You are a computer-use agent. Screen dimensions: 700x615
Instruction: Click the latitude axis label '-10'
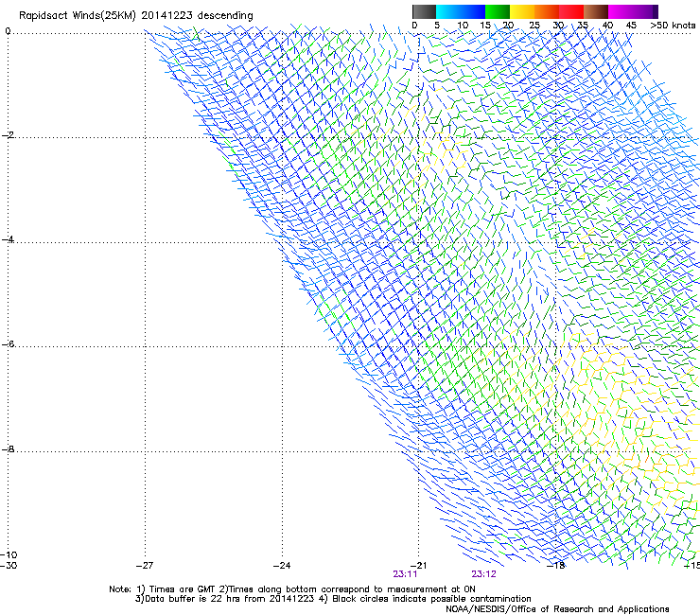point(9,555)
